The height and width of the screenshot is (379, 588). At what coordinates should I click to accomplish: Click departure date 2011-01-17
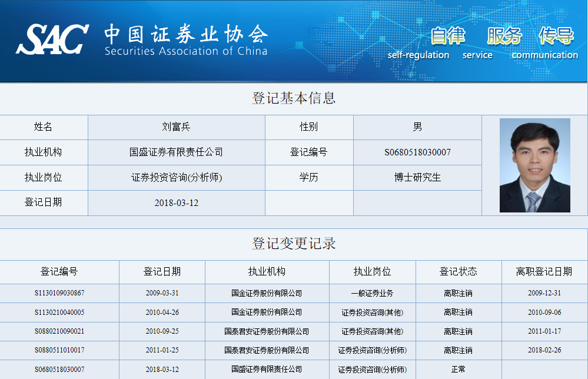click(x=544, y=331)
